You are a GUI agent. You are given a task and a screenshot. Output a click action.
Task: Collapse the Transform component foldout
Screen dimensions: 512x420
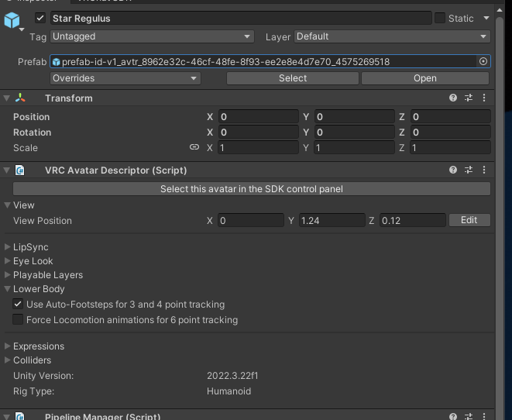pyautogui.click(x=6, y=98)
